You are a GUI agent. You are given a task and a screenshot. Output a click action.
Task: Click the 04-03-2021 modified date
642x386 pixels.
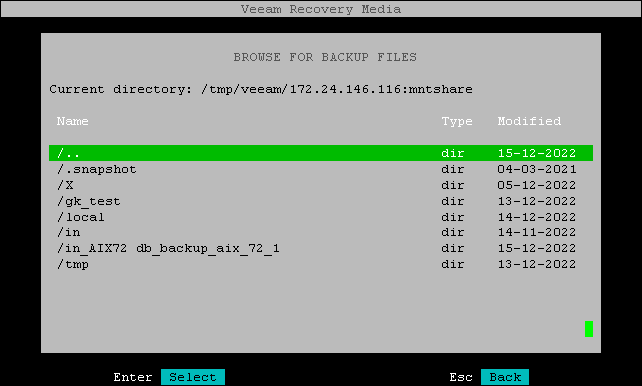(537, 169)
